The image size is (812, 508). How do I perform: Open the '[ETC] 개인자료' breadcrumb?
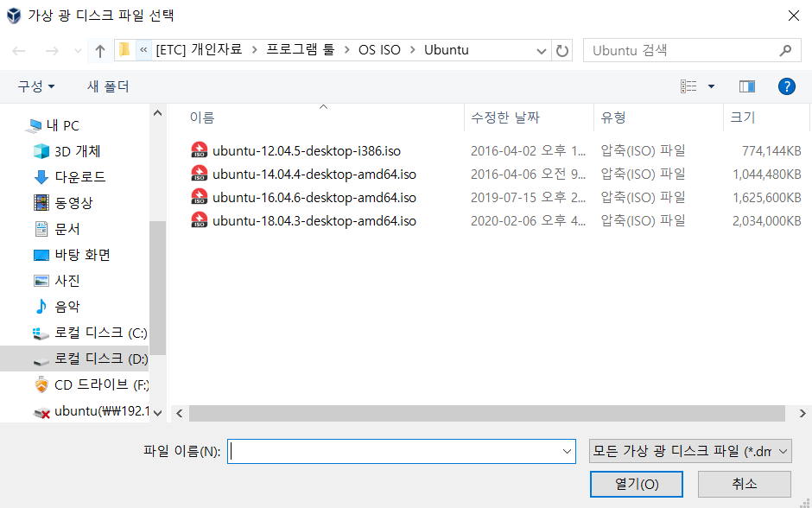(x=199, y=50)
